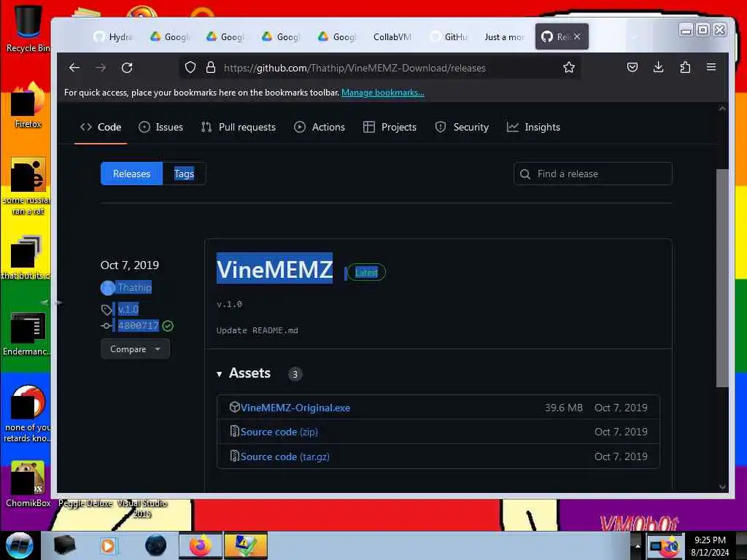
Task: Open the v.1.0 tag link
Action: pos(128,309)
